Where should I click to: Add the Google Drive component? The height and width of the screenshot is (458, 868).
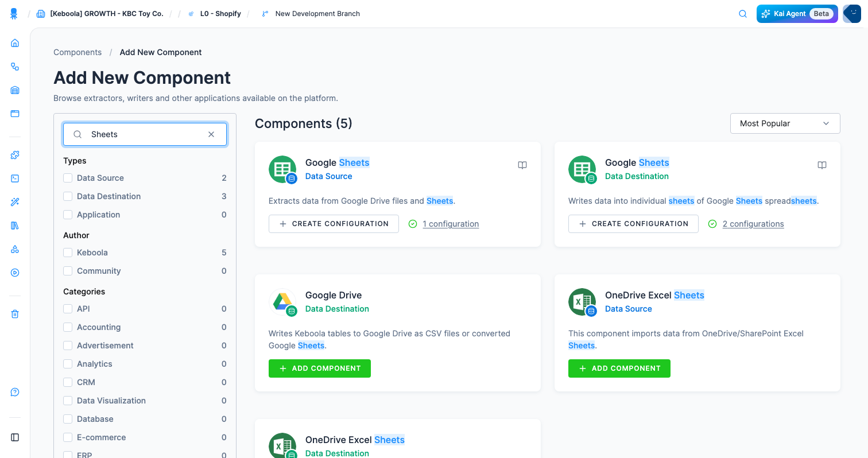tap(320, 368)
